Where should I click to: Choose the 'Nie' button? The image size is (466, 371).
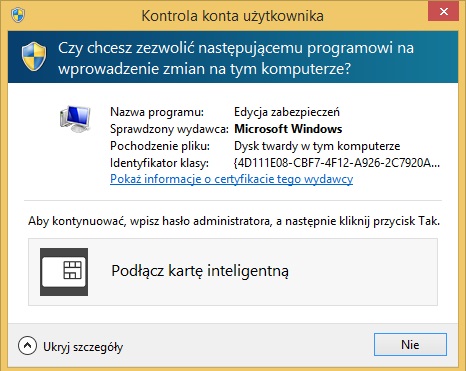tap(410, 345)
